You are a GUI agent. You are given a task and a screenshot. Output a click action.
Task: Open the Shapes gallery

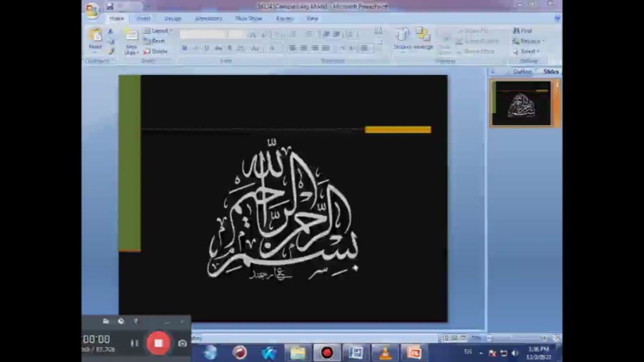pos(402,39)
